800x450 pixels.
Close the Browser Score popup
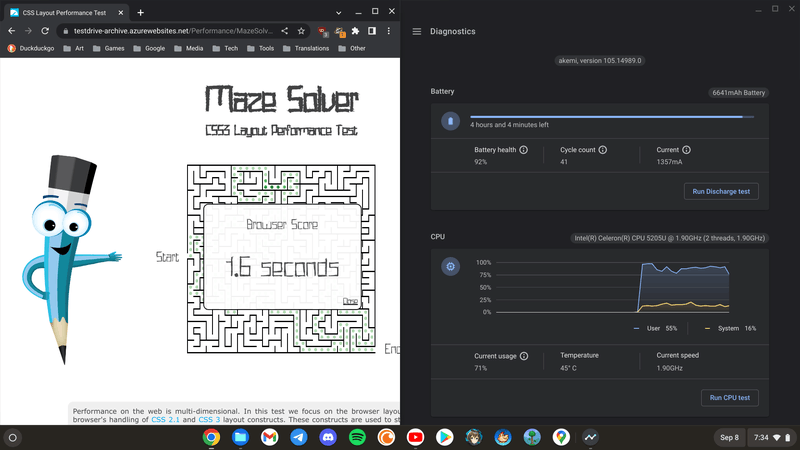[350, 301]
